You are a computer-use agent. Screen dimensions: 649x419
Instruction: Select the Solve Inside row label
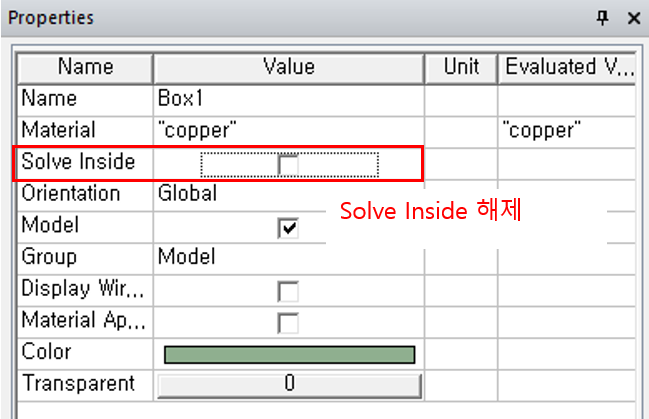coord(78,163)
